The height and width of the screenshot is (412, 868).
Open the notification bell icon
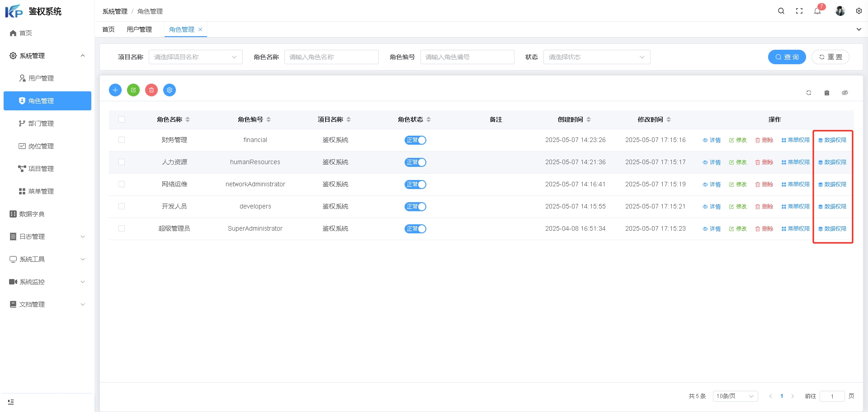[817, 11]
